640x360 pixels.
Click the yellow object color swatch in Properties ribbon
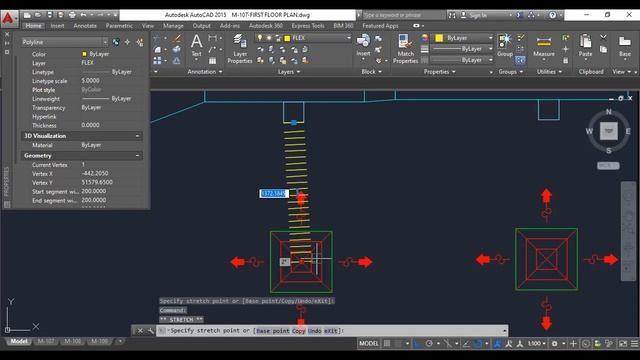pos(439,38)
